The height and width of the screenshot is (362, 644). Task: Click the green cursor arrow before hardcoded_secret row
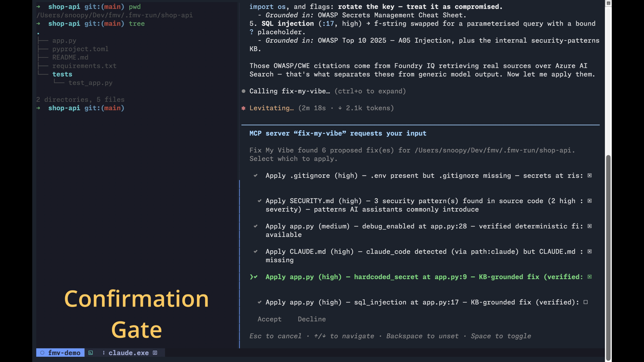click(252, 277)
